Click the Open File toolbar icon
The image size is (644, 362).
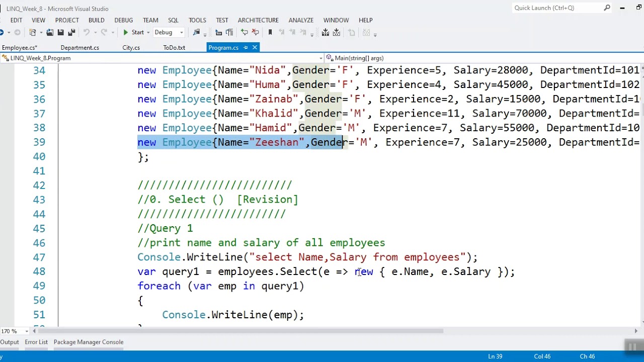tap(50, 33)
